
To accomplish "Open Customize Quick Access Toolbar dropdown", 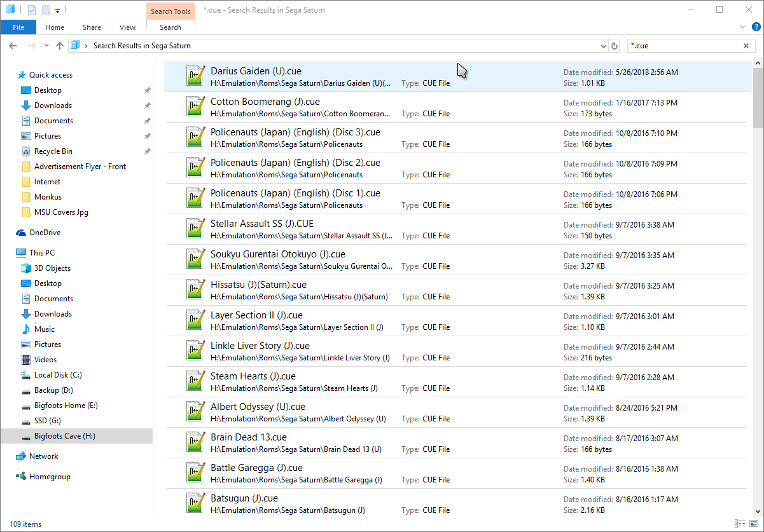I will (x=57, y=10).
